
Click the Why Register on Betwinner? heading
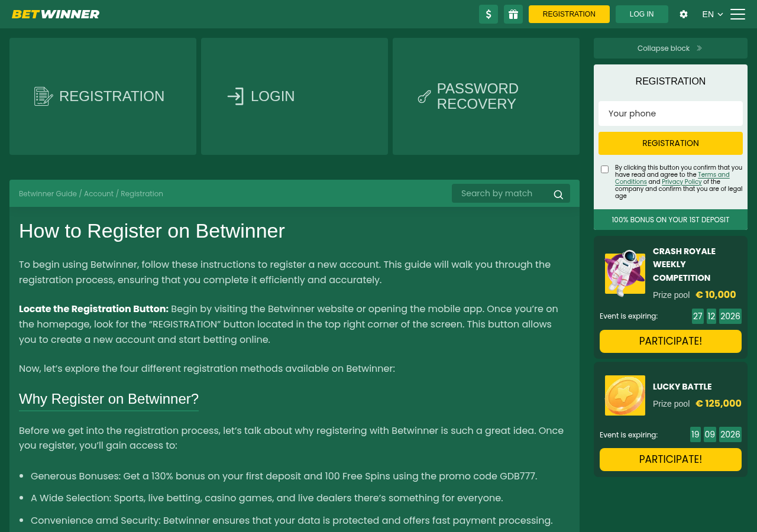pos(109,398)
